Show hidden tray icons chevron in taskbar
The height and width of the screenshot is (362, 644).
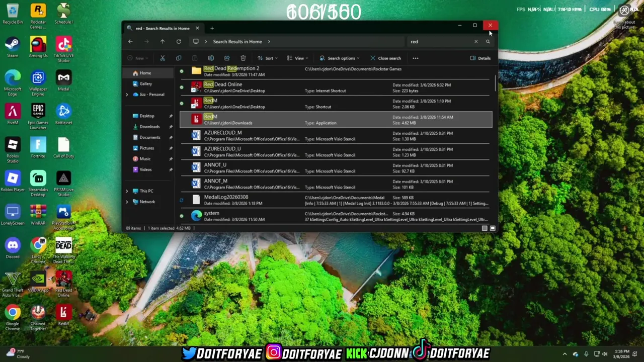tap(565, 354)
